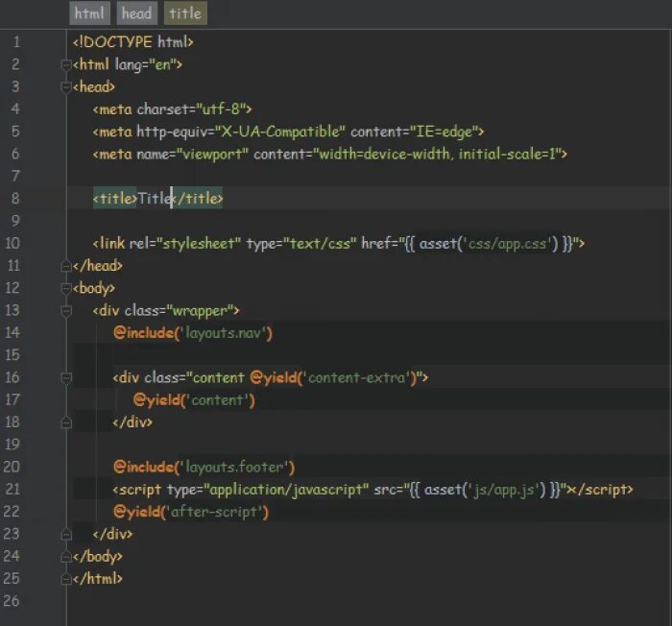Select the html breadcrumb
672x626 pixels.
pos(89,13)
